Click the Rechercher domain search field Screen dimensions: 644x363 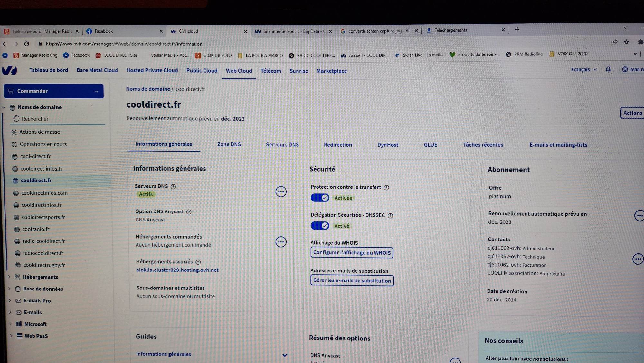click(58, 119)
